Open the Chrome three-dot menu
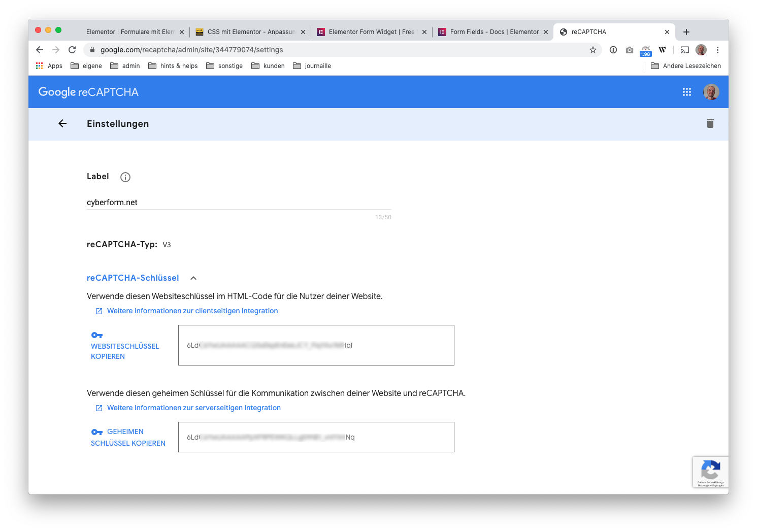The image size is (757, 532). click(717, 50)
